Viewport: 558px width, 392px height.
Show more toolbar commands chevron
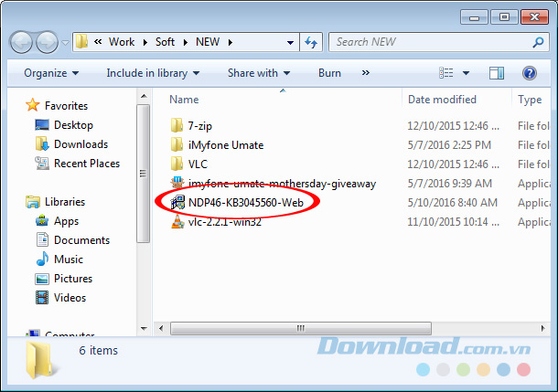point(366,73)
